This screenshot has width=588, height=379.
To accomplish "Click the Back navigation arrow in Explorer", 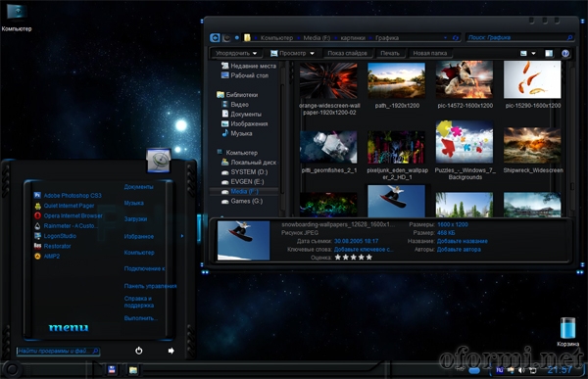I will [215, 37].
